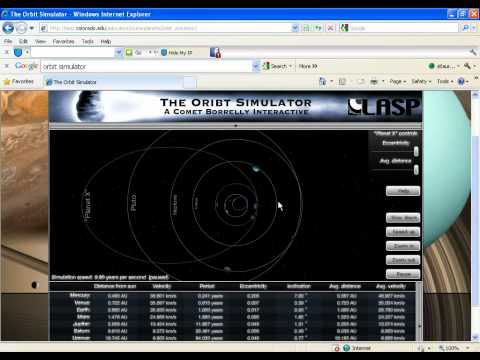
Task: Open the Edit menu
Action: [x=23, y=41]
